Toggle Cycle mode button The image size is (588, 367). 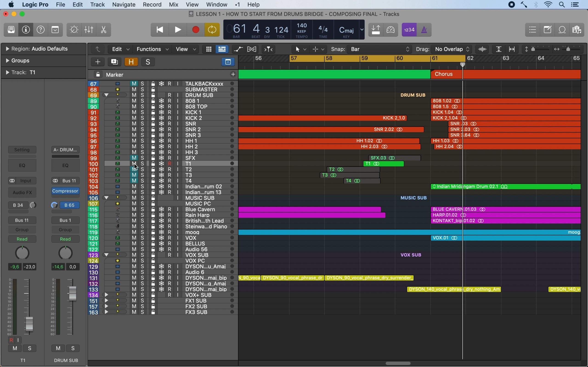[212, 30]
